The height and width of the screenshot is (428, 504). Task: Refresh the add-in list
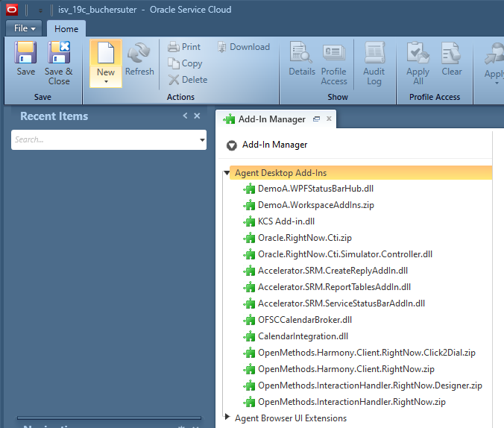click(x=139, y=58)
